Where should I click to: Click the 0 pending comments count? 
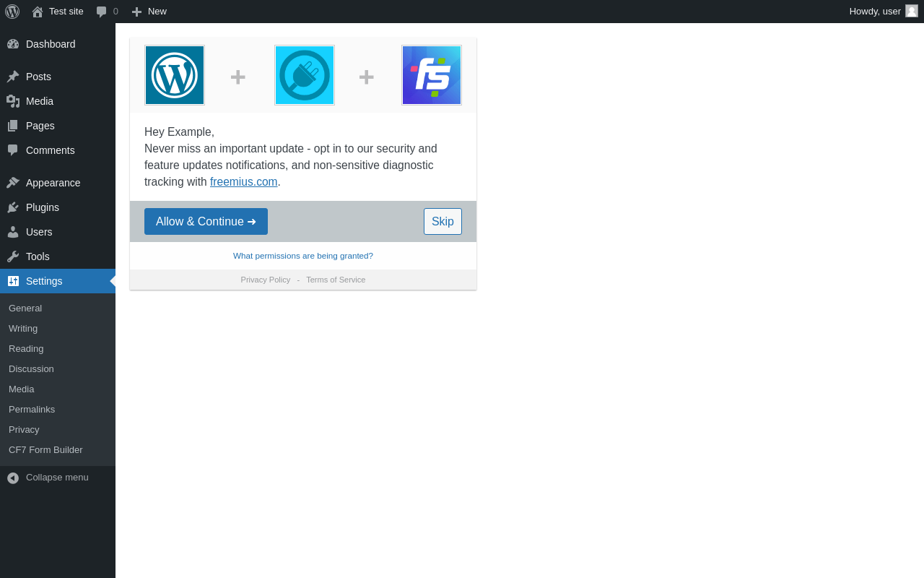click(115, 11)
